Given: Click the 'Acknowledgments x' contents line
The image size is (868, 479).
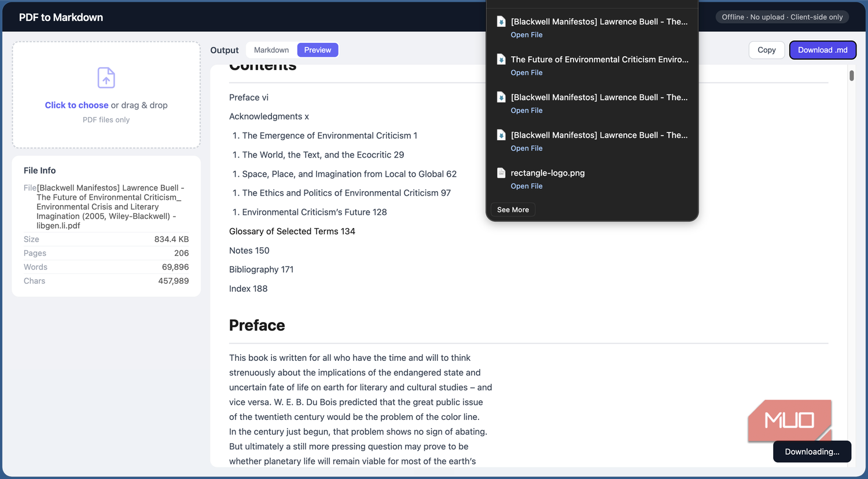Looking at the screenshot, I should pos(269,116).
